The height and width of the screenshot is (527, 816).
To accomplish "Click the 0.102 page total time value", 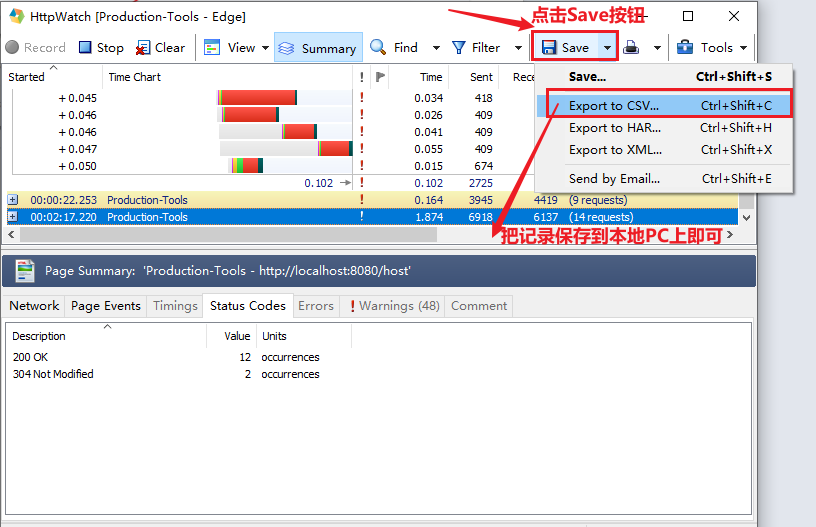I will click(318, 183).
